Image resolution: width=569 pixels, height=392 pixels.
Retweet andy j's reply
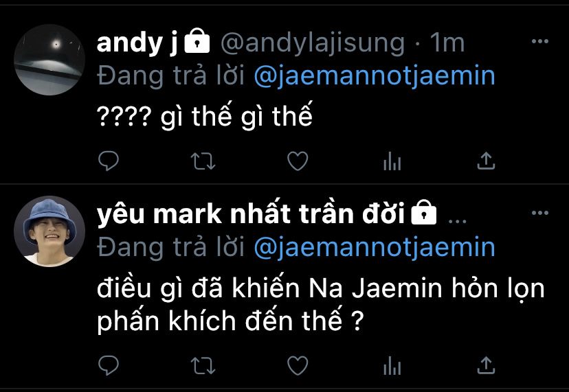203,161
